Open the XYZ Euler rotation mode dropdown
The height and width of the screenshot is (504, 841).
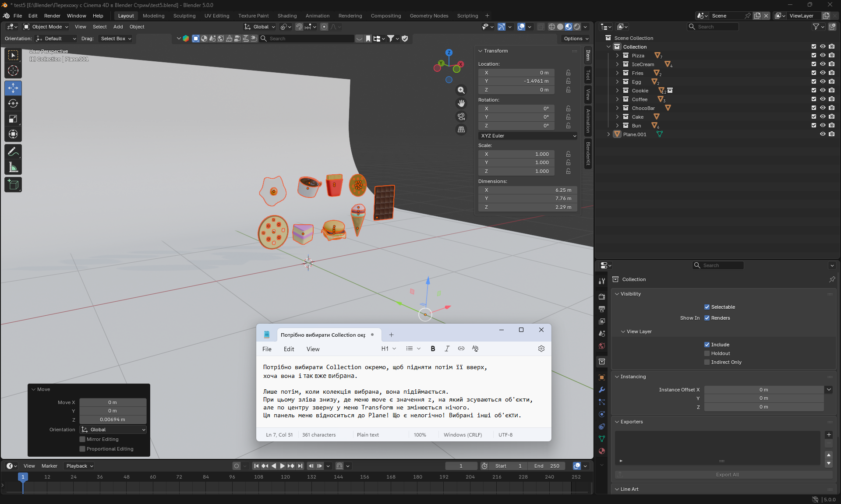[528, 136]
